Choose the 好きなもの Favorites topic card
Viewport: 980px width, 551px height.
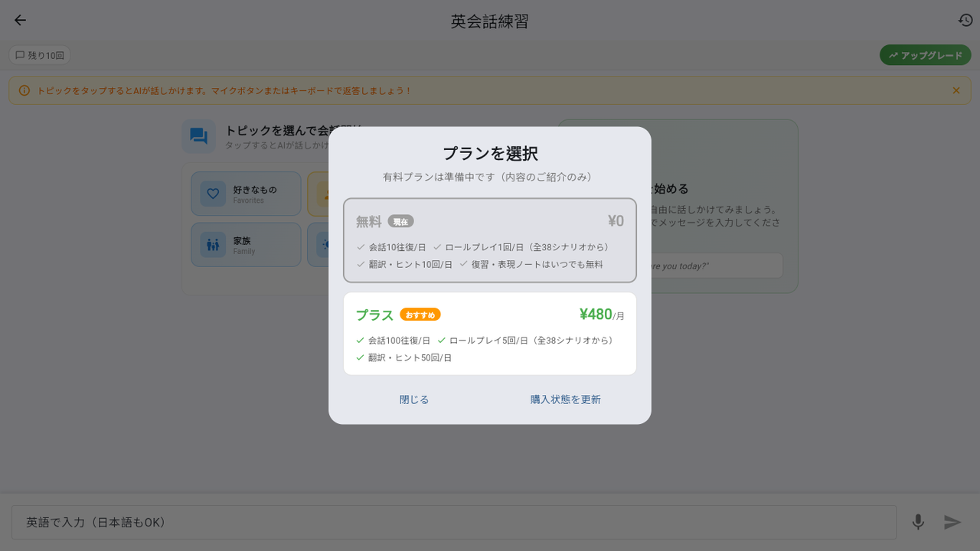pos(246,194)
